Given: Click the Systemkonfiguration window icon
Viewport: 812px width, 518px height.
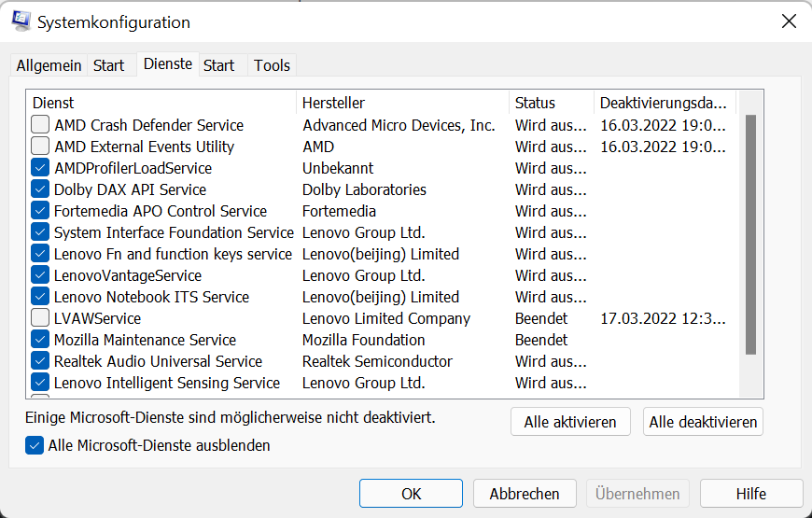Looking at the screenshot, I should coord(21,21).
